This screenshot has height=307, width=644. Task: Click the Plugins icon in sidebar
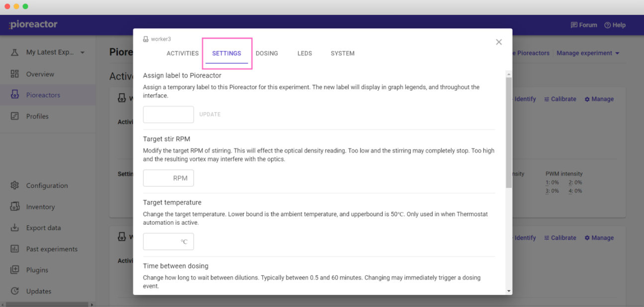15,270
